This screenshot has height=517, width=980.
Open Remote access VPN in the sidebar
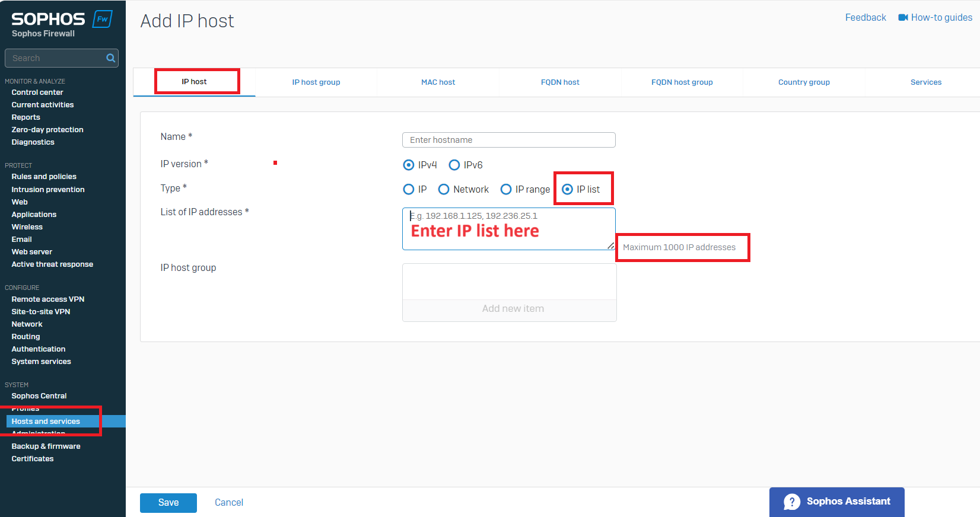tap(48, 299)
